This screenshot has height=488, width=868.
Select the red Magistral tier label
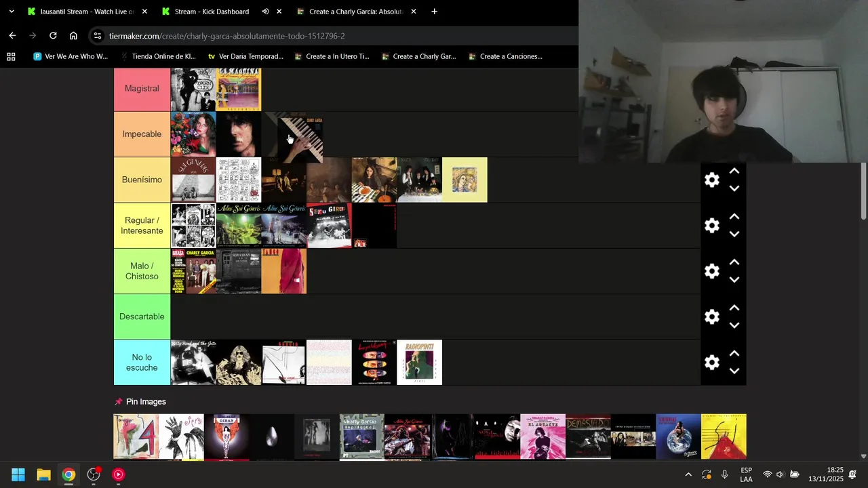142,89
